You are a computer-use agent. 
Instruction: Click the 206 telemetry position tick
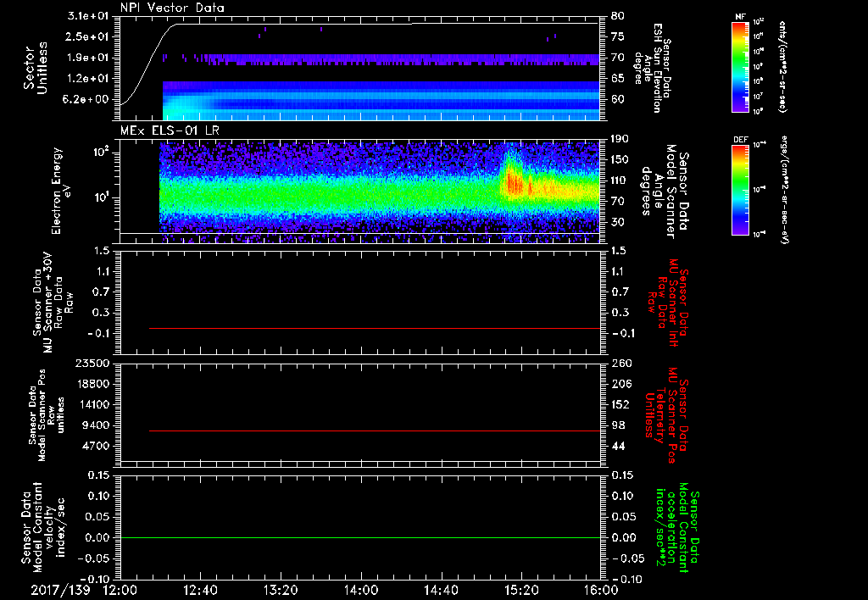(x=621, y=384)
